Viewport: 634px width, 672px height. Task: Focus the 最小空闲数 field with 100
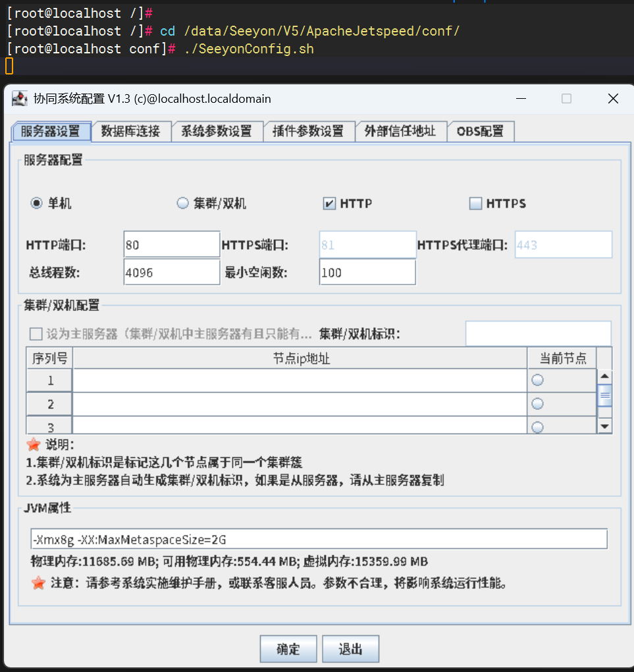pyautogui.click(x=367, y=272)
